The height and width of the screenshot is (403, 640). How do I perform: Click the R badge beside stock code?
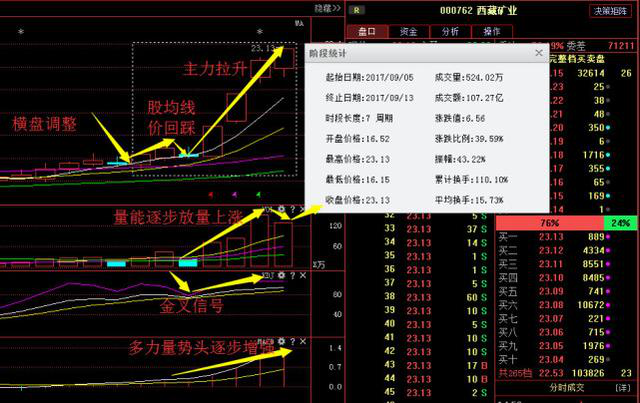[x=358, y=9]
